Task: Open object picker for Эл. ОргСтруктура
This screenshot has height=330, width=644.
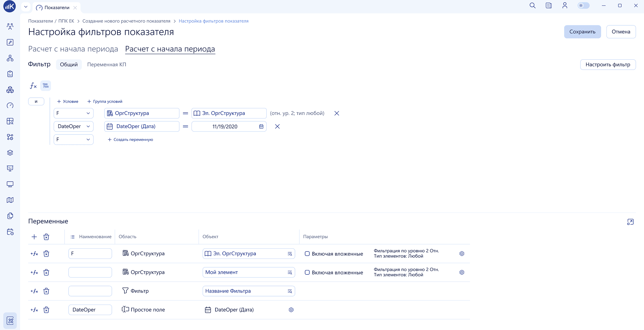Action: pos(290,254)
